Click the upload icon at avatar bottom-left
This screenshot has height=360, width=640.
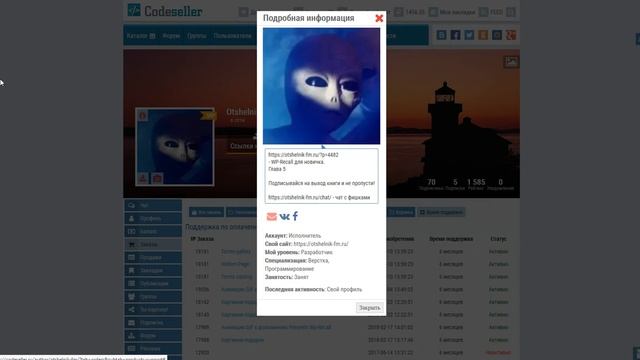(x=143, y=178)
